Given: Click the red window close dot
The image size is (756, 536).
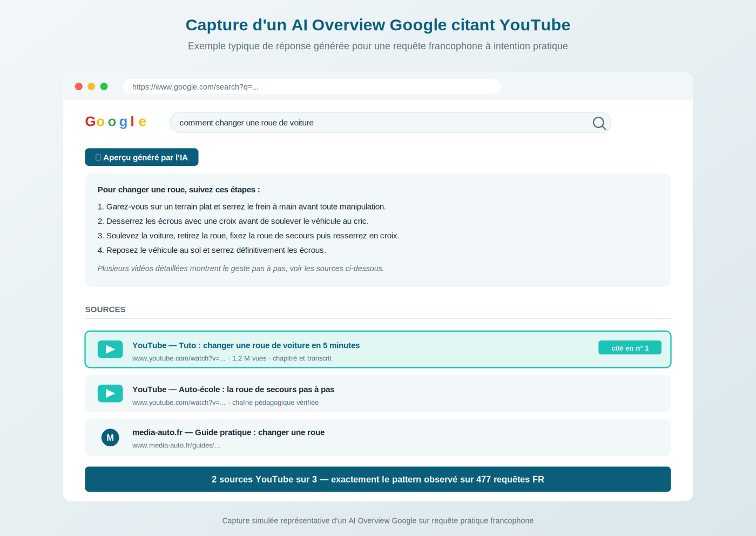Looking at the screenshot, I should 79,86.
